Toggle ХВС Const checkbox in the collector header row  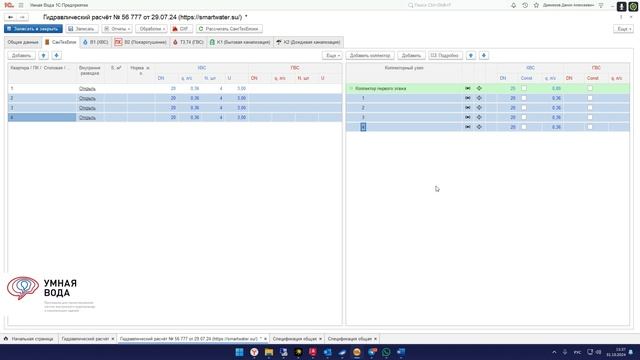(524, 88)
